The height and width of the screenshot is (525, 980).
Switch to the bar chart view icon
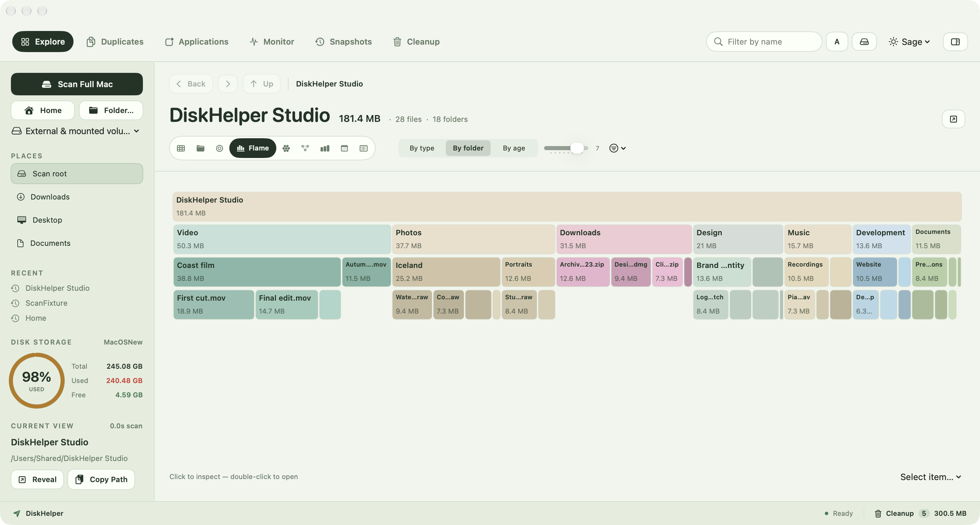pyautogui.click(x=325, y=148)
